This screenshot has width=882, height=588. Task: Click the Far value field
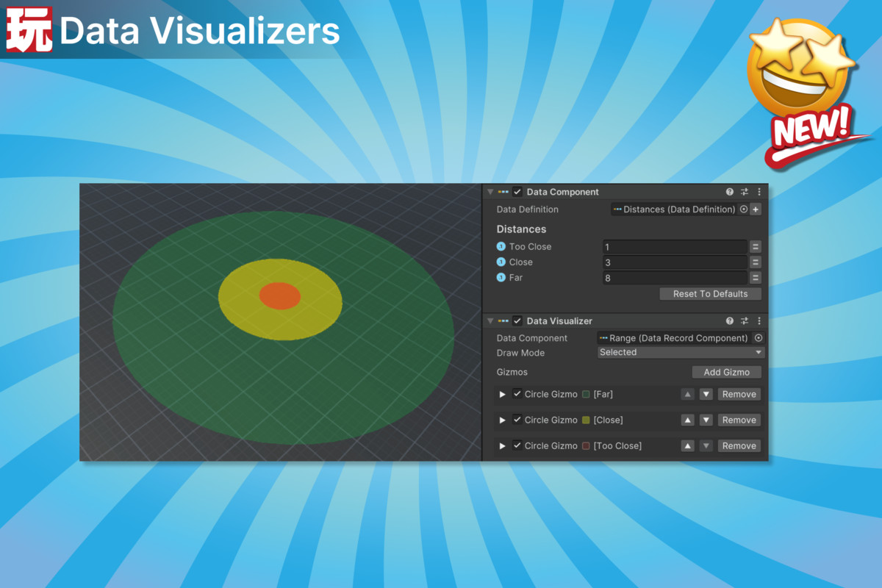(675, 278)
